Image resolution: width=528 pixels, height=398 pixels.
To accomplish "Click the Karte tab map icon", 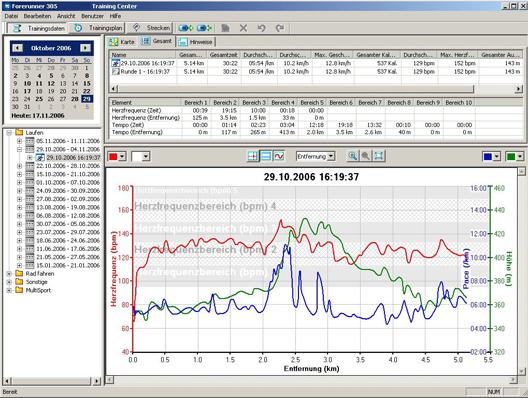I will point(113,42).
